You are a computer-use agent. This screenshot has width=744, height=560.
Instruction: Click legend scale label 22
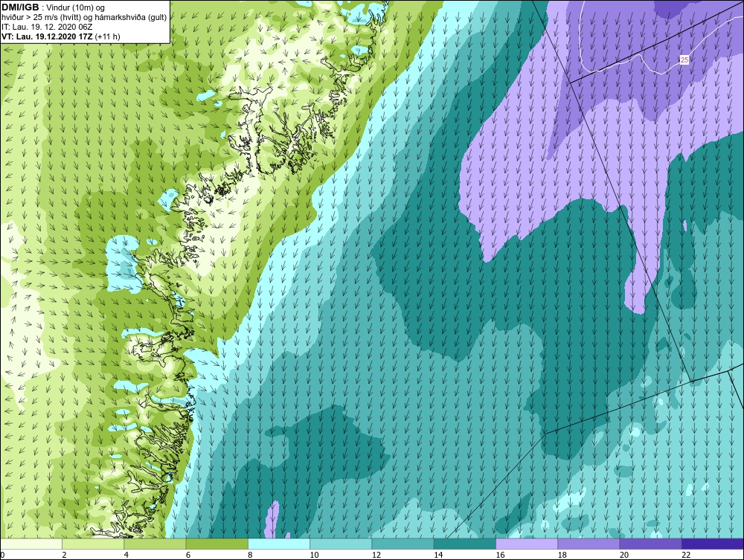point(686,556)
